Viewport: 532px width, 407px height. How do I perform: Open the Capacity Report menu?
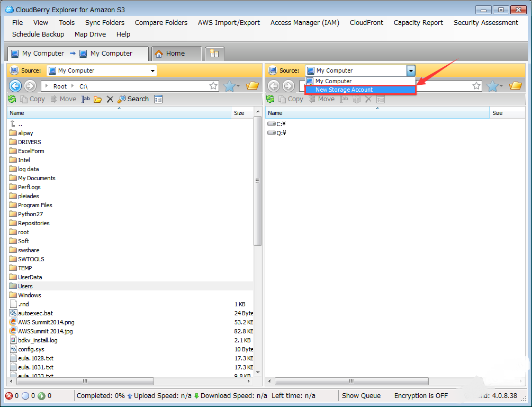click(x=418, y=23)
